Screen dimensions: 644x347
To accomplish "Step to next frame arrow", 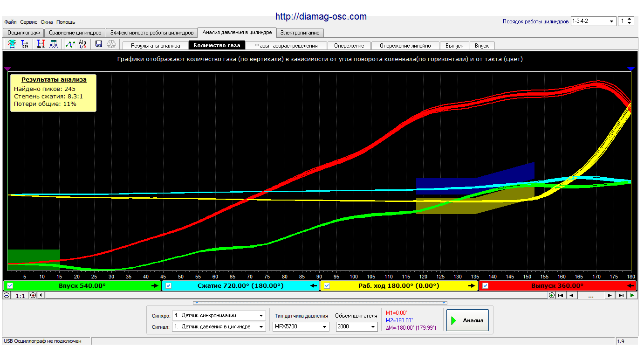I will pyautogui.click(x=610, y=295).
